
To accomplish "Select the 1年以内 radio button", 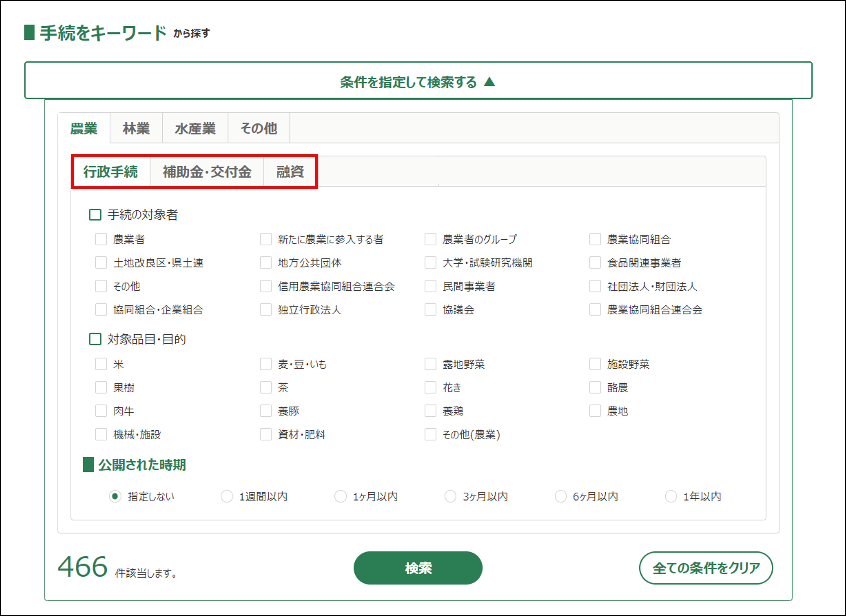I will [x=671, y=496].
